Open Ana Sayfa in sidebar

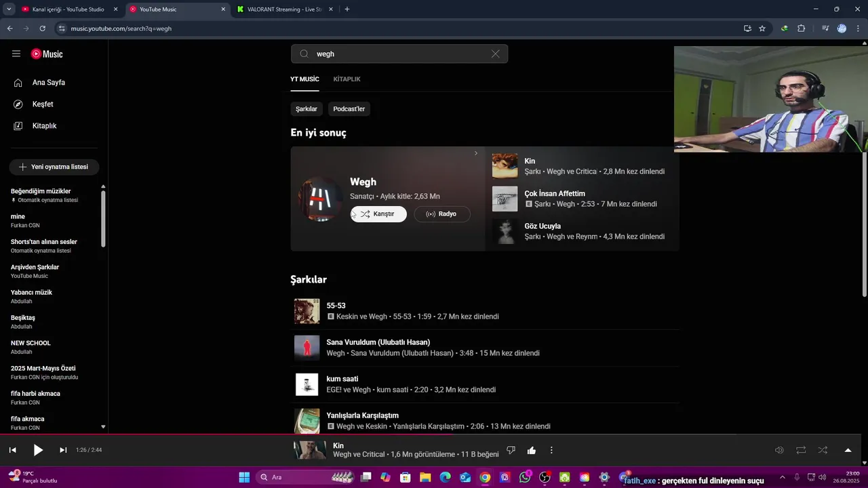pos(49,83)
